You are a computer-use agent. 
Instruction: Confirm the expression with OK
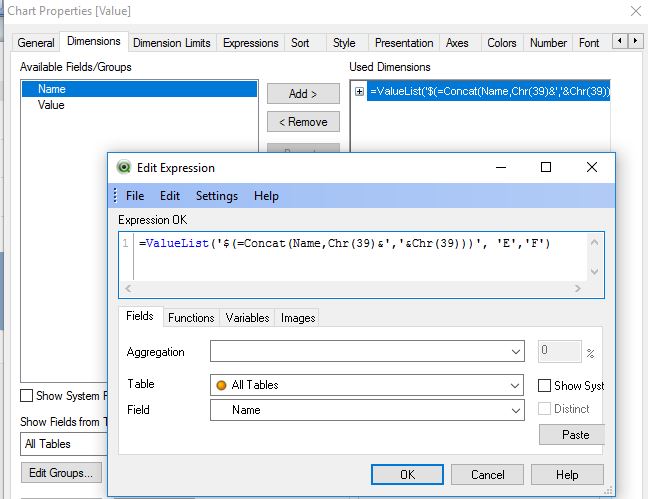click(x=407, y=474)
